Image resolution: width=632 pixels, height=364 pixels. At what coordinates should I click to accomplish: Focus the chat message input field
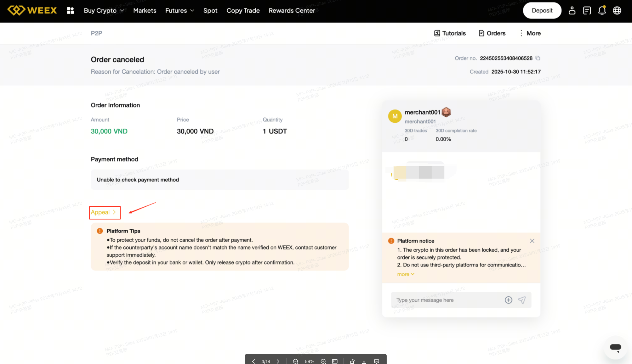446,300
